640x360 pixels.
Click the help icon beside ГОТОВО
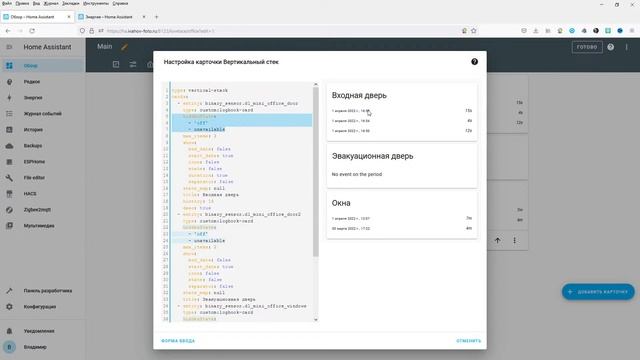[x=611, y=47]
